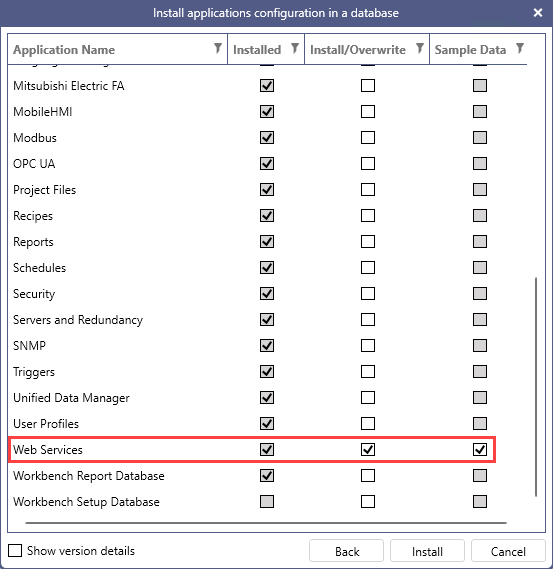
Task: Open the Installed column filter
Action: coord(295,48)
